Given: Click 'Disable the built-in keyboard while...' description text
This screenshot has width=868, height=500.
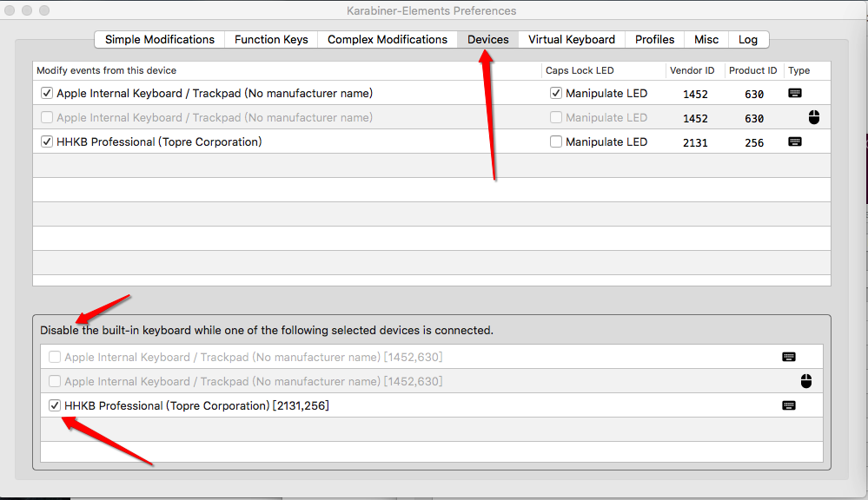Looking at the screenshot, I should [x=266, y=330].
